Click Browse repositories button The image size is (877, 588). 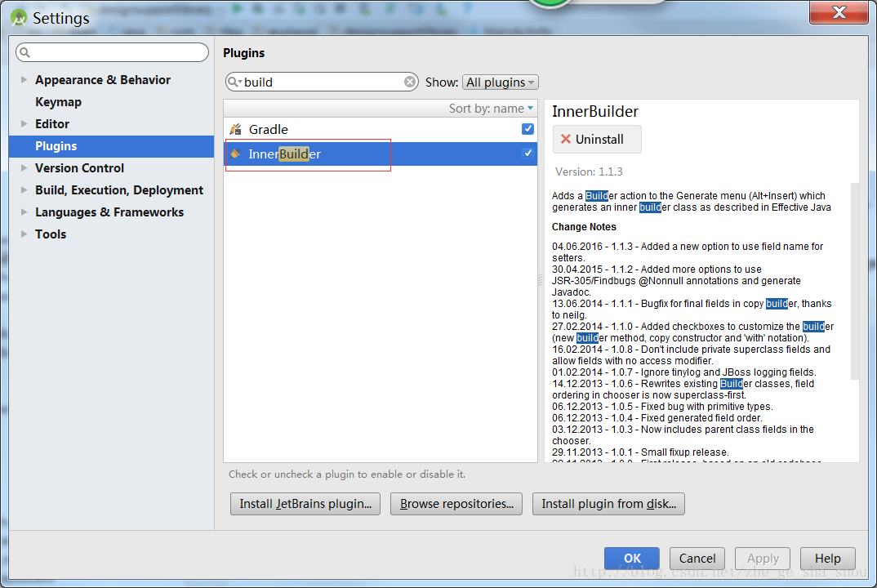(x=456, y=504)
